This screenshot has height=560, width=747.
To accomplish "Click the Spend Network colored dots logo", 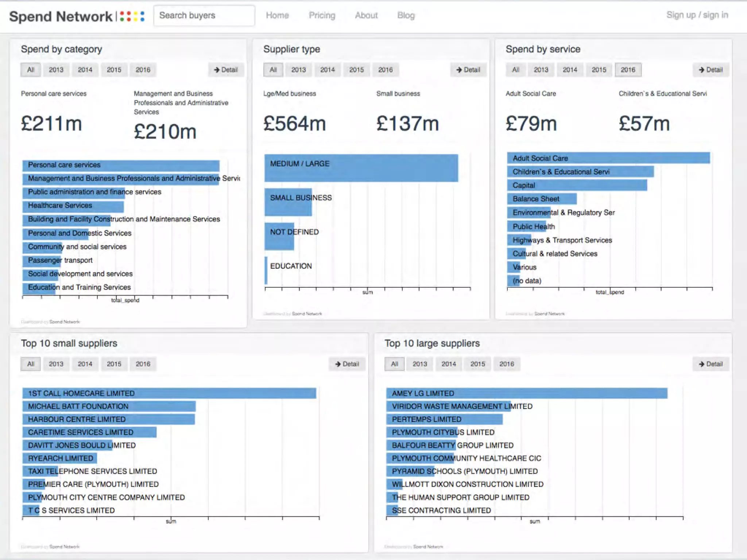I will tap(132, 16).
